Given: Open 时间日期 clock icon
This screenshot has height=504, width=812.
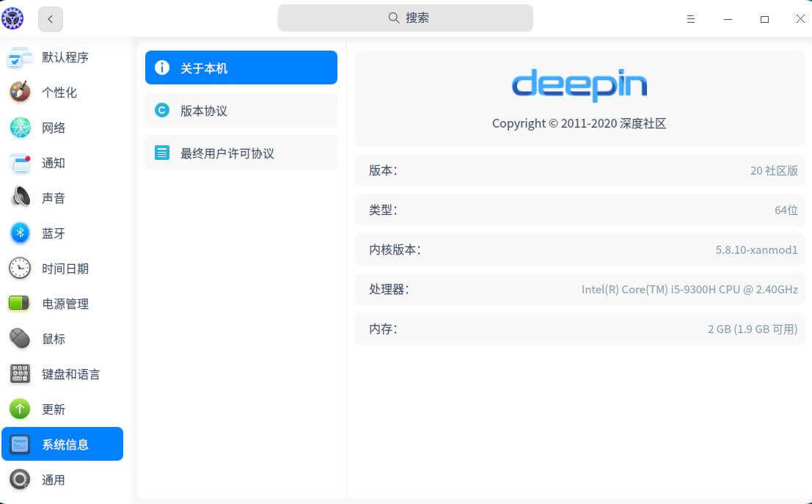Looking at the screenshot, I should coord(21,269).
